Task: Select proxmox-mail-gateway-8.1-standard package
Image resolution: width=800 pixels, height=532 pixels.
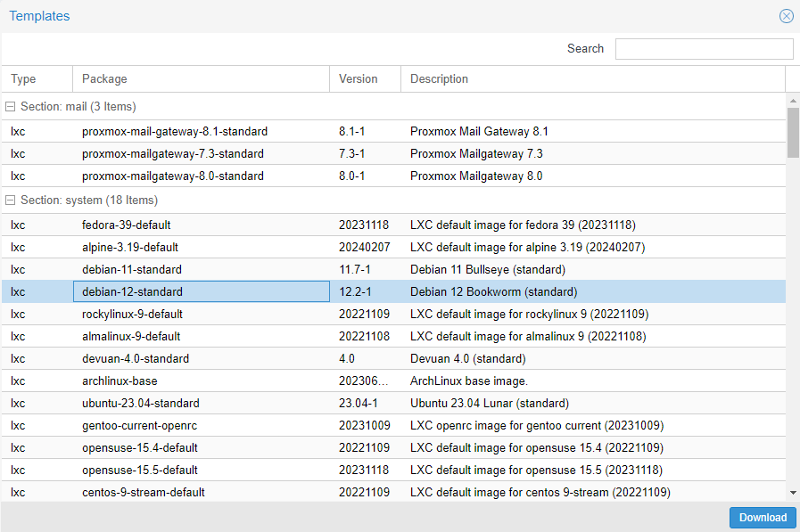Action: [x=175, y=132]
